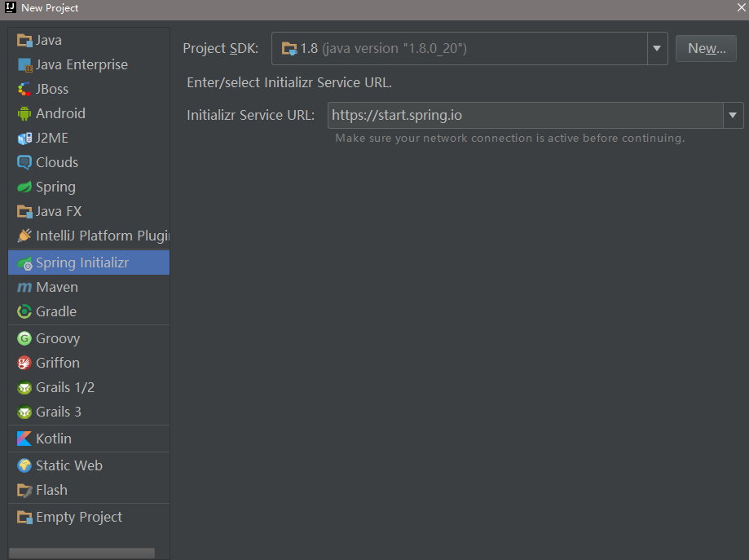Select the "Groovy" list entry text
Image resolution: width=749 pixels, height=560 pixels.
(x=58, y=339)
